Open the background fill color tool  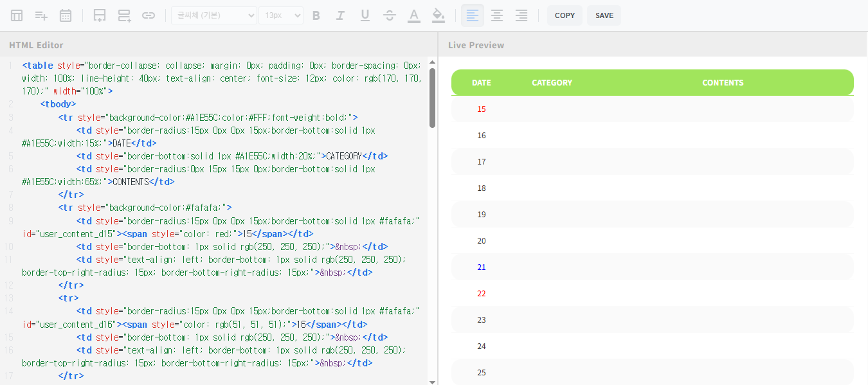point(439,15)
